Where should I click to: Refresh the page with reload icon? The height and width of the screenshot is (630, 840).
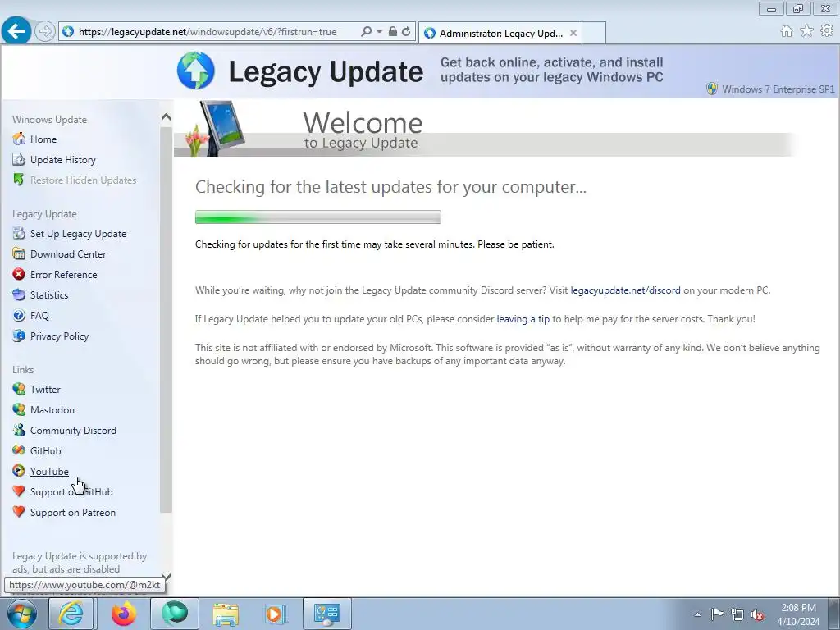point(407,32)
